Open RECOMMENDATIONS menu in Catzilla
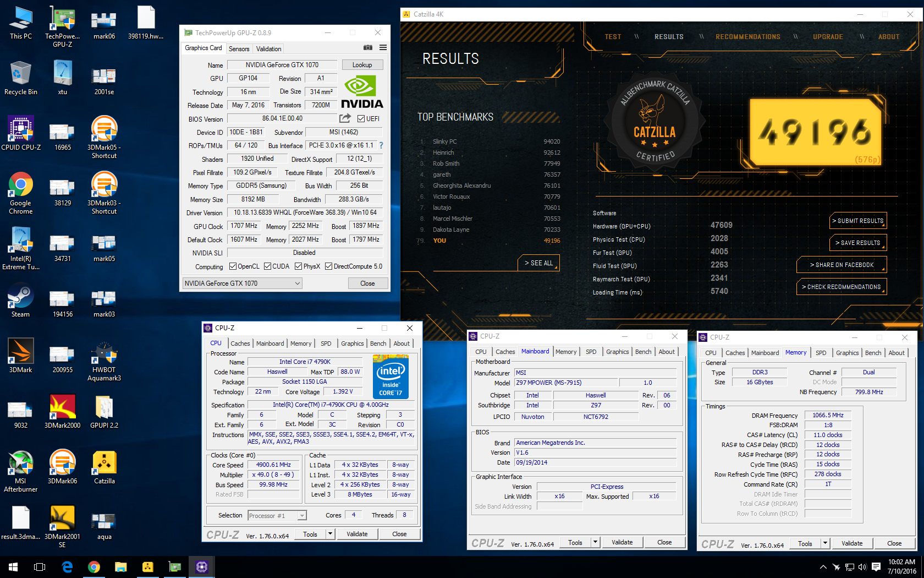Image resolution: width=924 pixels, height=578 pixels. 748,37
